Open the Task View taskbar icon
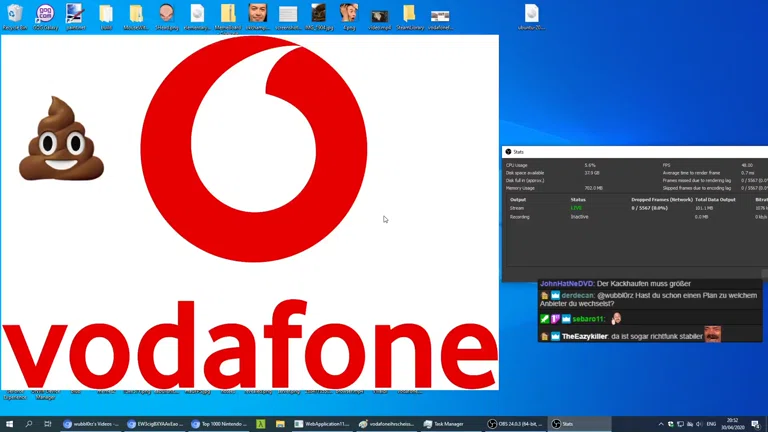This screenshot has height=432, width=768. (48, 424)
